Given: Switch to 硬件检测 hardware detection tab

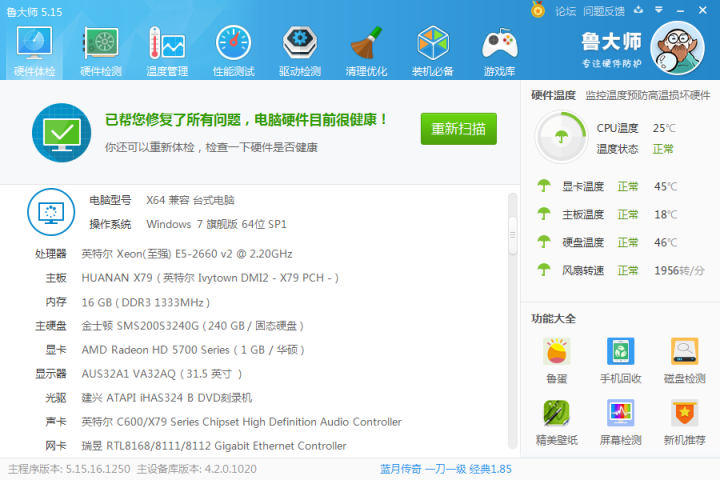Looking at the screenshot, I should tap(101, 51).
